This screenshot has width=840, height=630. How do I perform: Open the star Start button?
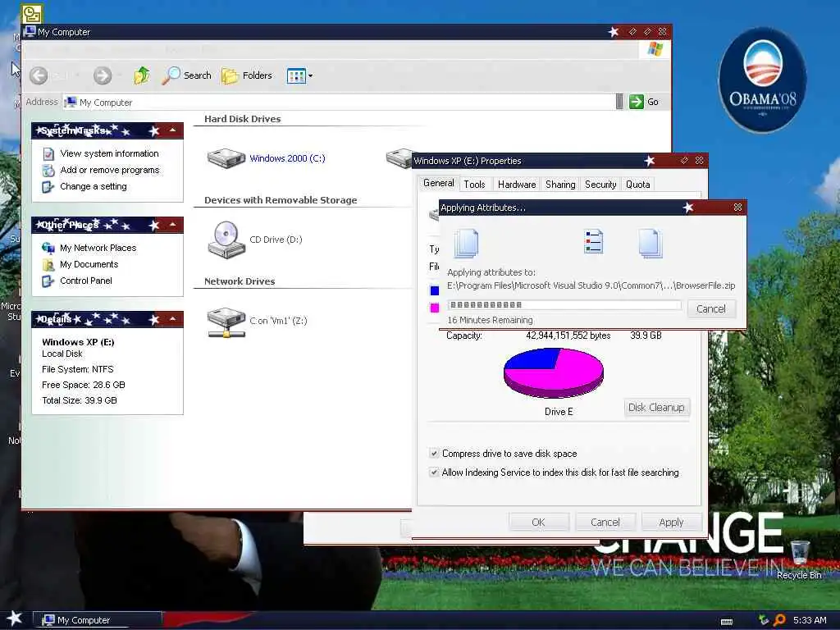(x=14, y=619)
